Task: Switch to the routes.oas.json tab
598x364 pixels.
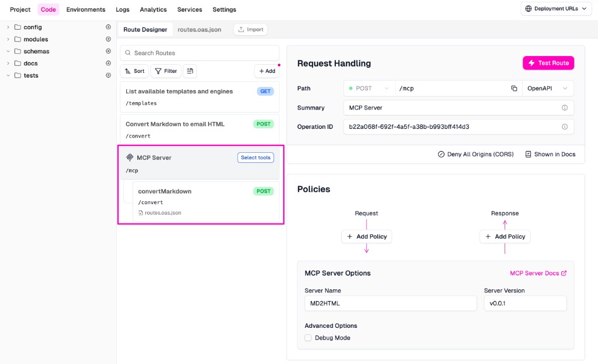Action: click(x=199, y=30)
